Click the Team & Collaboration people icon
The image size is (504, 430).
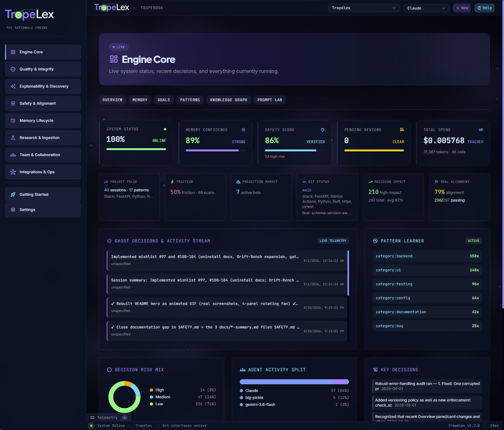coord(13,155)
